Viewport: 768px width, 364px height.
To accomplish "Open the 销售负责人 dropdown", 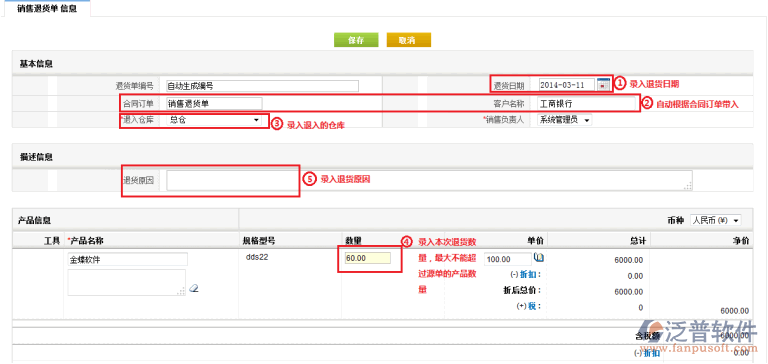I will [564, 120].
